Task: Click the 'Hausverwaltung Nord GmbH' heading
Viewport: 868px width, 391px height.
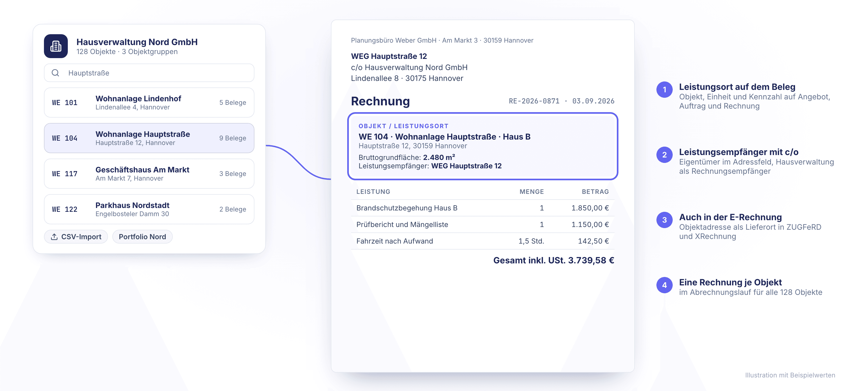Action: tap(137, 42)
